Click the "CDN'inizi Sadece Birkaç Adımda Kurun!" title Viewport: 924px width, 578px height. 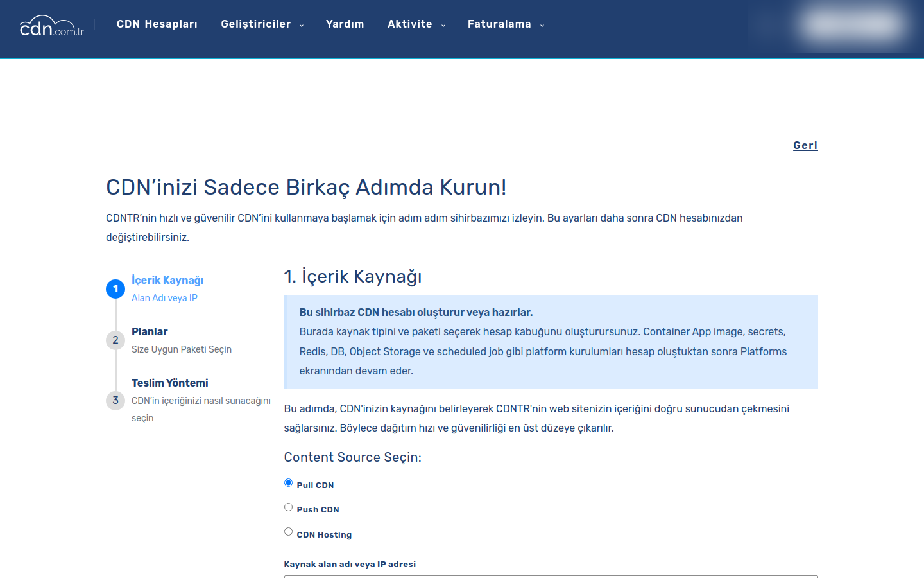tap(306, 188)
